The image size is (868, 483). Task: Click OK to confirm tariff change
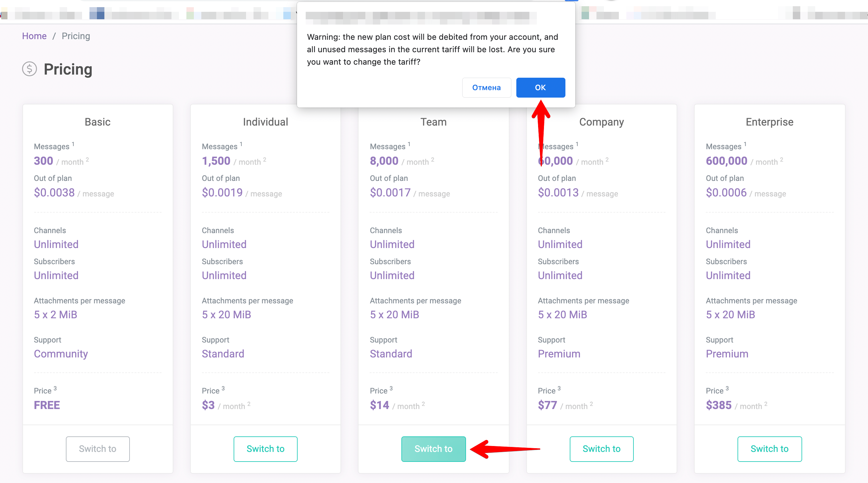coord(539,87)
